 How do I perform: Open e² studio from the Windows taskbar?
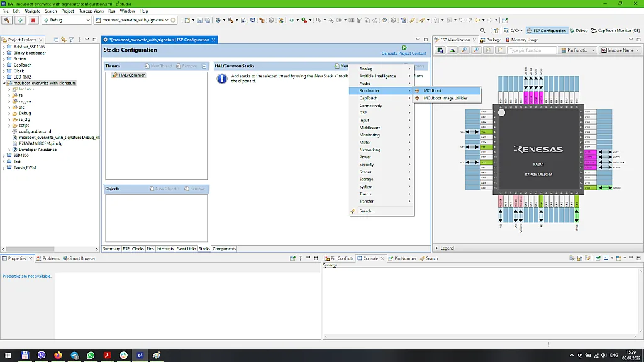tap(140, 354)
